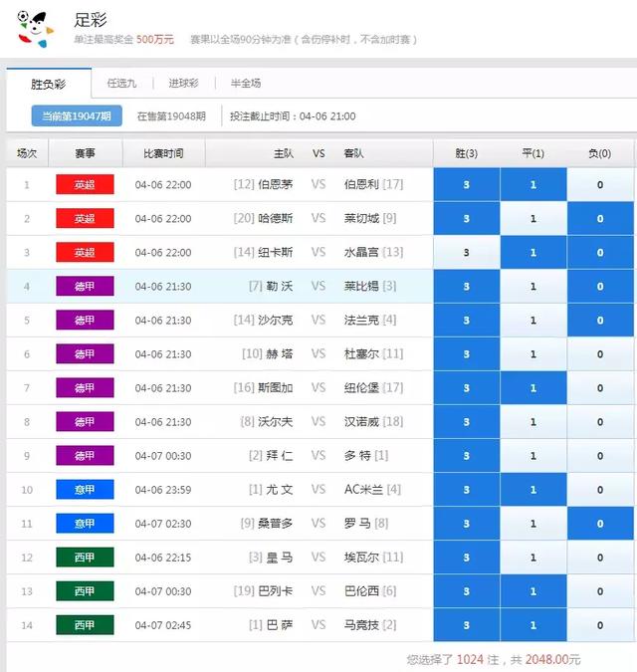
Task: Open the 桑普多 home team link
Action: (275, 524)
